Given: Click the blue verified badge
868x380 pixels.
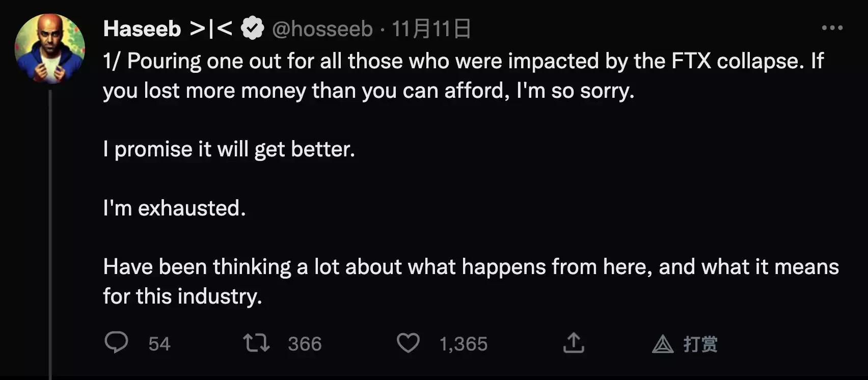Looking at the screenshot, I should (253, 29).
